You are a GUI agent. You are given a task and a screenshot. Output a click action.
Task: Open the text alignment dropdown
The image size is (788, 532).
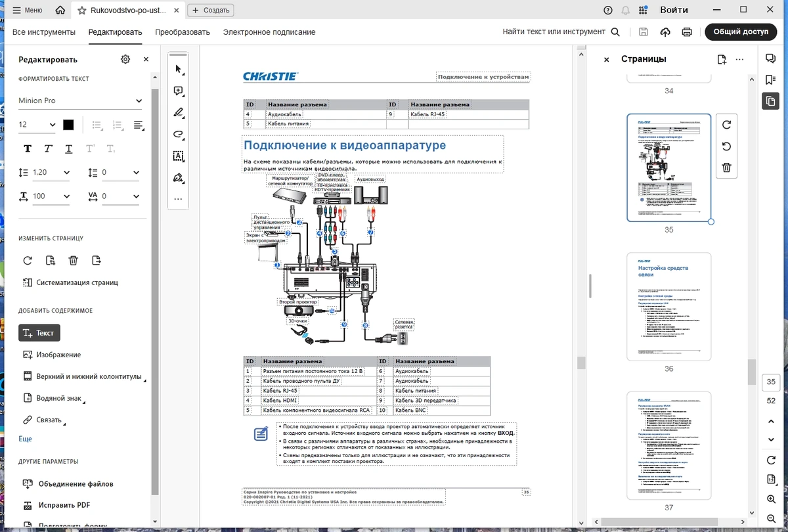140,125
